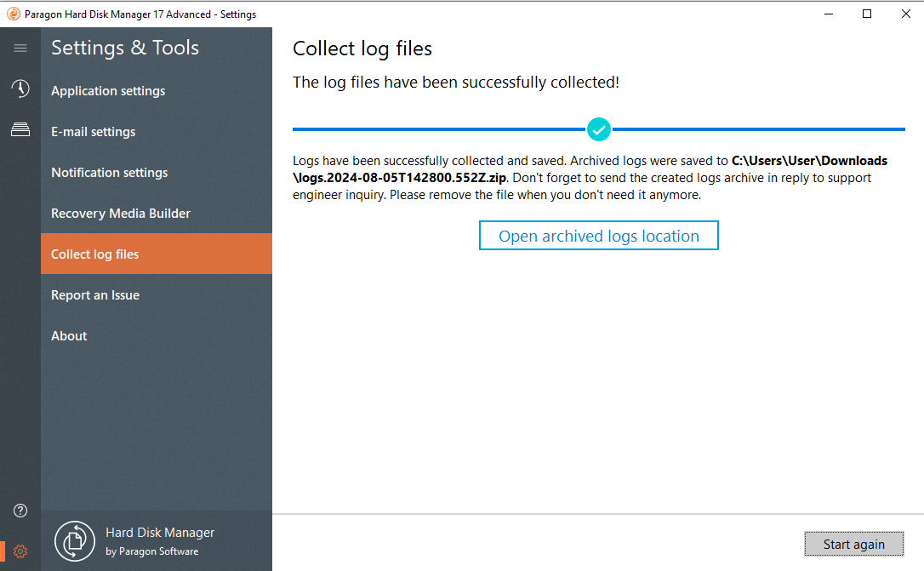The height and width of the screenshot is (571, 924).
Task: Open the disk management sidebar icon
Action: click(x=20, y=129)
